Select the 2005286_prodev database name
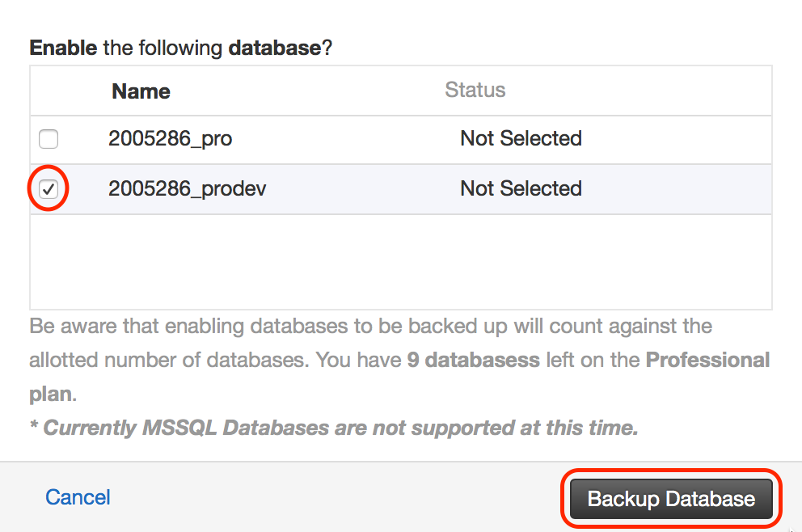 (186, 188)
